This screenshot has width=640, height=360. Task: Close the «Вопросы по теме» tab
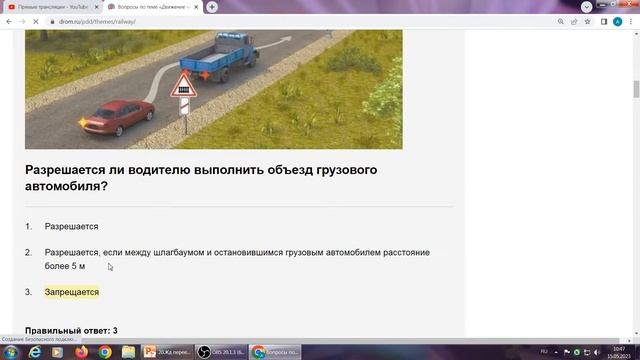click(x=196, y=7)
